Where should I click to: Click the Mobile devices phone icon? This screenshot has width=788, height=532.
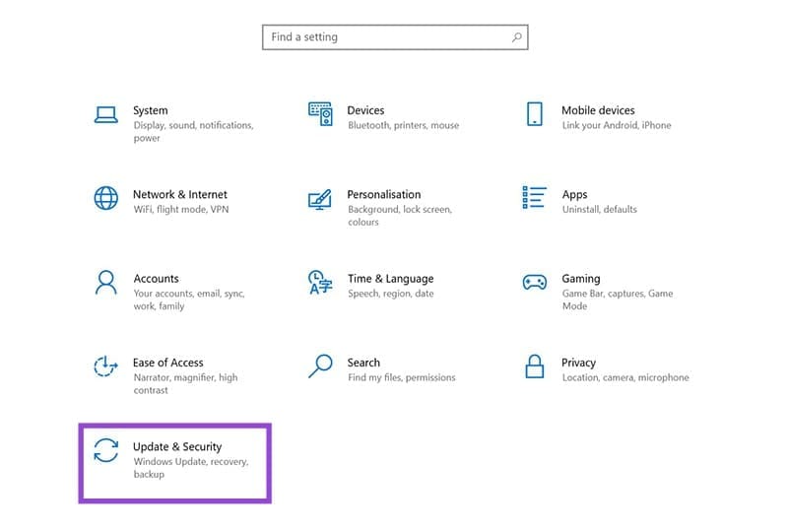534,114
